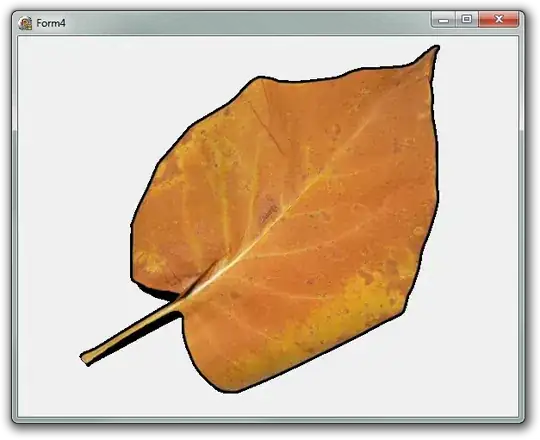Click the cut end of the leaf stem
Screen dimensions: 540x440
coord(86,358)
